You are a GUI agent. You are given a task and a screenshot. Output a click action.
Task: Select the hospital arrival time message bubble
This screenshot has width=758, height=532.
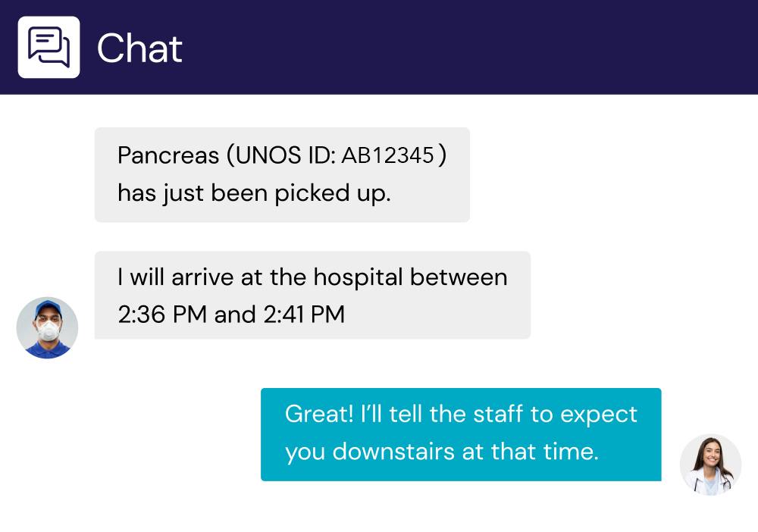(312, 295)
